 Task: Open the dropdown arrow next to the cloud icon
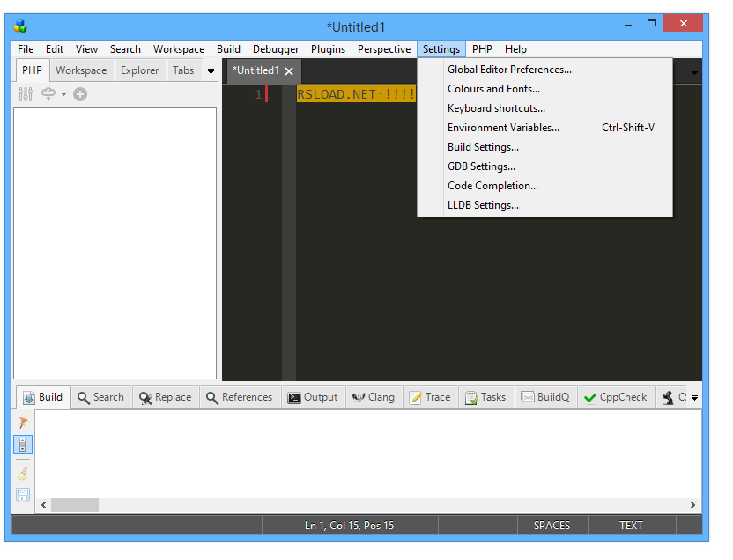pyautogui.click(x=62, y=94)
